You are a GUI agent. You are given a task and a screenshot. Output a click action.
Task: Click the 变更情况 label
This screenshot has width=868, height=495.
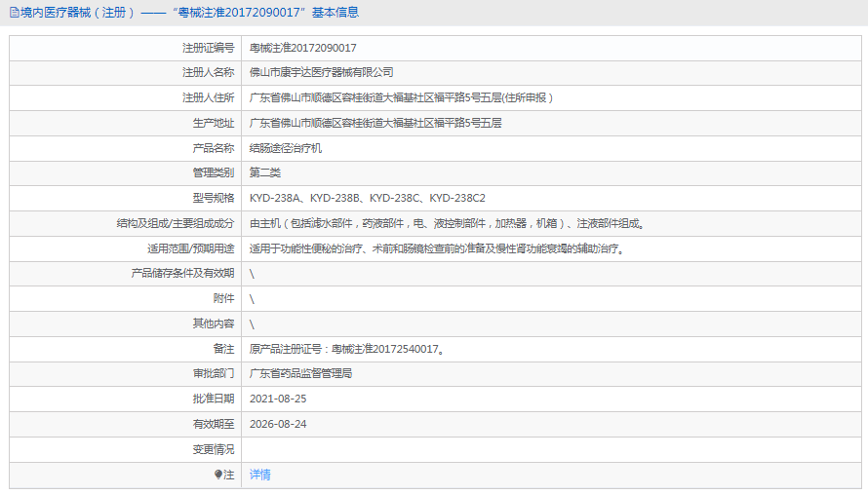coord(214,449)
